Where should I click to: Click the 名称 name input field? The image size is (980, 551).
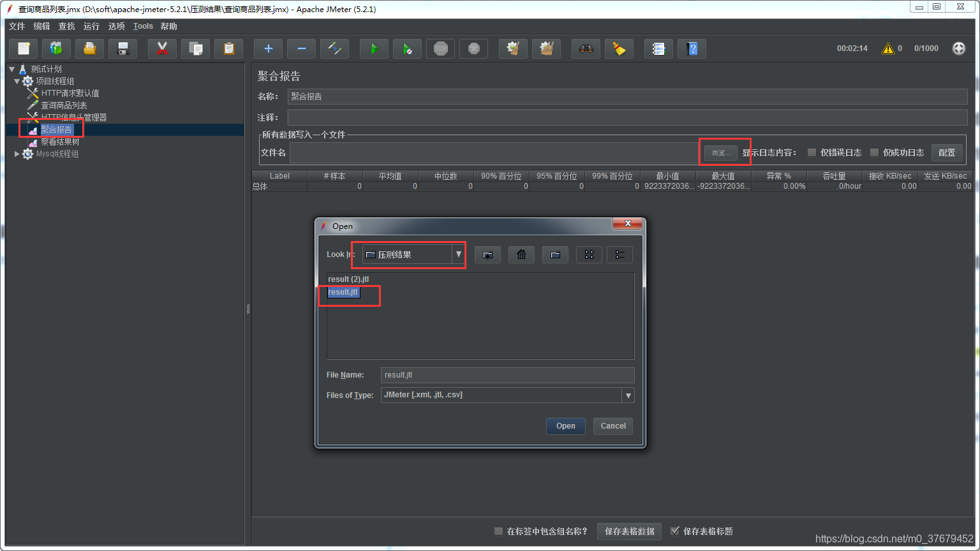[627, 96]
